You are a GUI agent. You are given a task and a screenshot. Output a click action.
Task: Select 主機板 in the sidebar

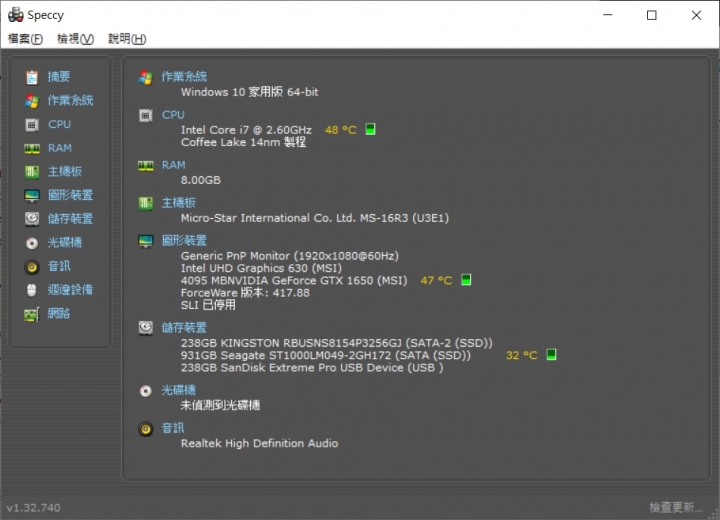(x=65, y=172)
